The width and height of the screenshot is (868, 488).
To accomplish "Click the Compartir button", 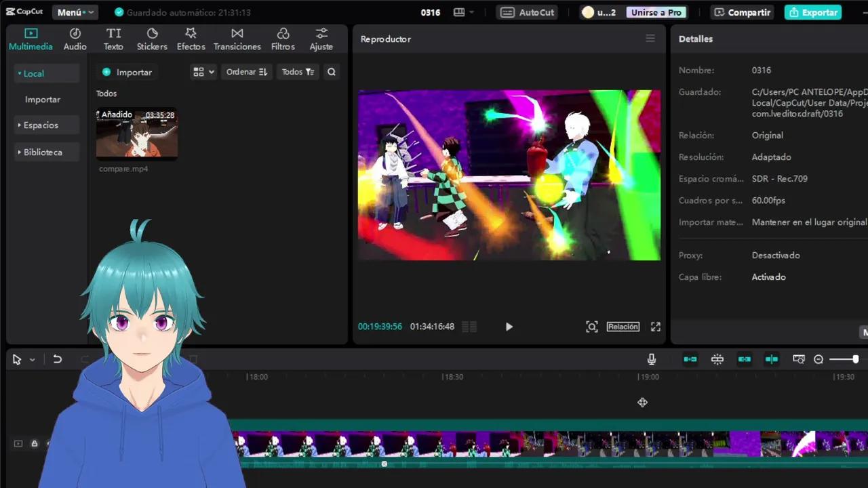I will (x=743, y=12).
